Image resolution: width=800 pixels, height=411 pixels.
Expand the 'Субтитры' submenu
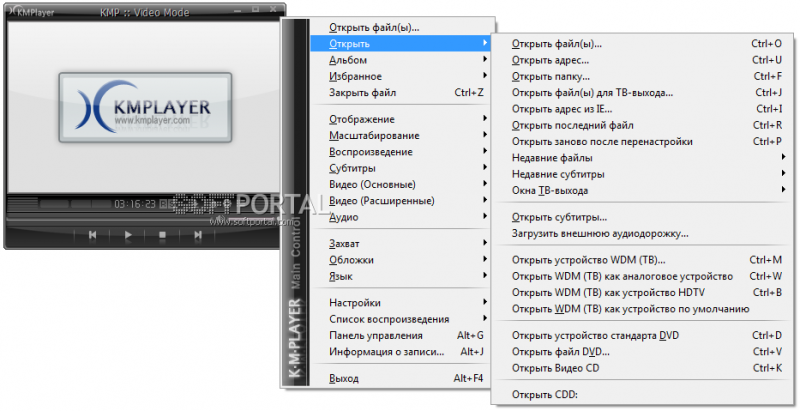click(x=399, y=168)
